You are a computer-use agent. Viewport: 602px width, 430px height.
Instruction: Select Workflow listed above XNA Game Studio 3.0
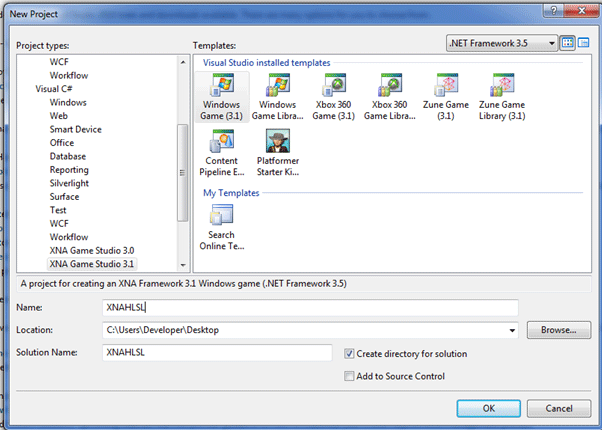69,237
